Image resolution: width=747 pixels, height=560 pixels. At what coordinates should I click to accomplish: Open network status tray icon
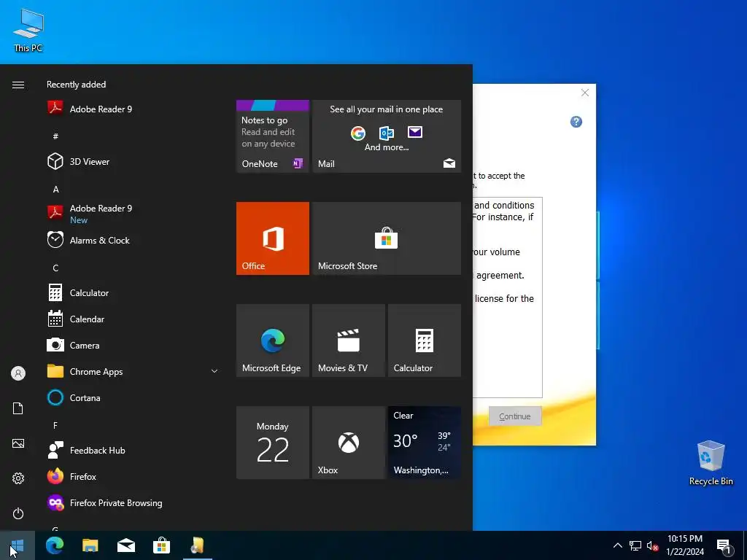click(x=635, y=545)
